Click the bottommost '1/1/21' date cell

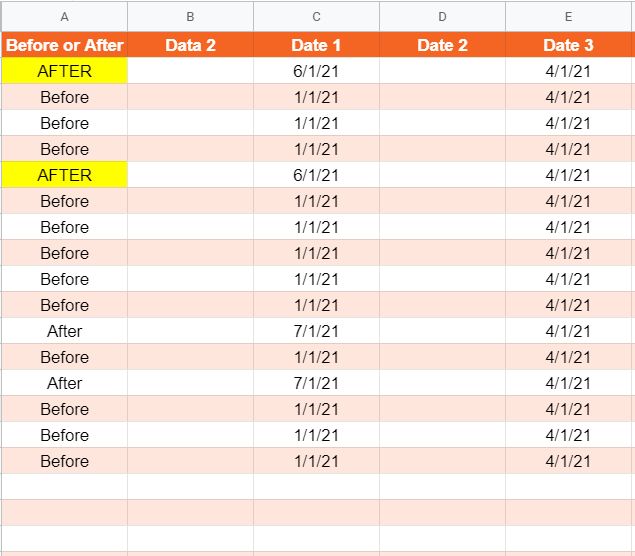click(x=316, y=461)
